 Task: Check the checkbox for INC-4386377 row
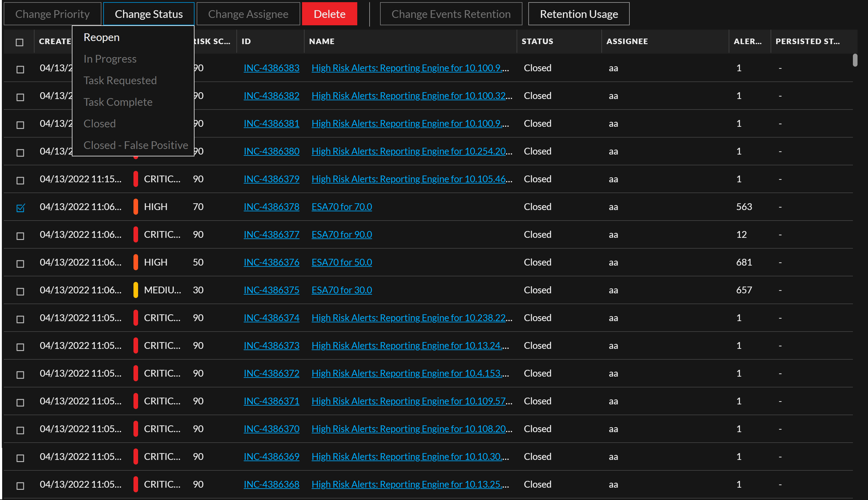pyautogui.click(x=20, y=236)
